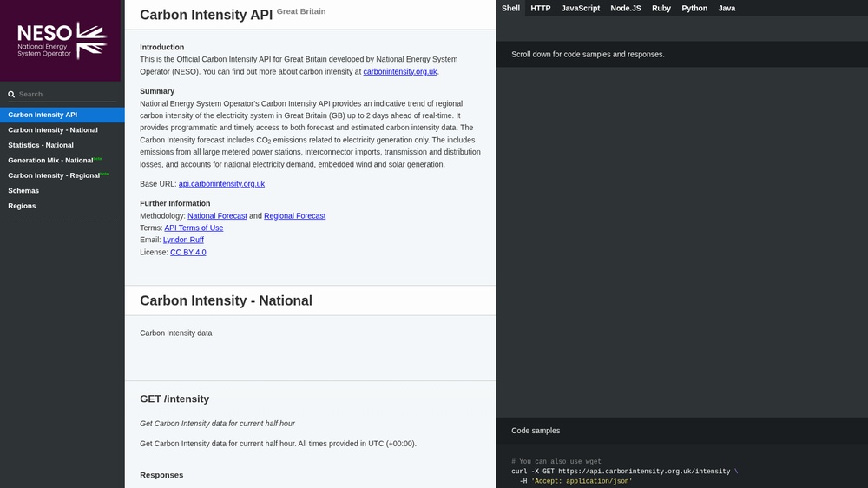Click the 'Great Britain' subtitle text
The width and height of the screenshot is (868, 488).
tap(301, 11)
